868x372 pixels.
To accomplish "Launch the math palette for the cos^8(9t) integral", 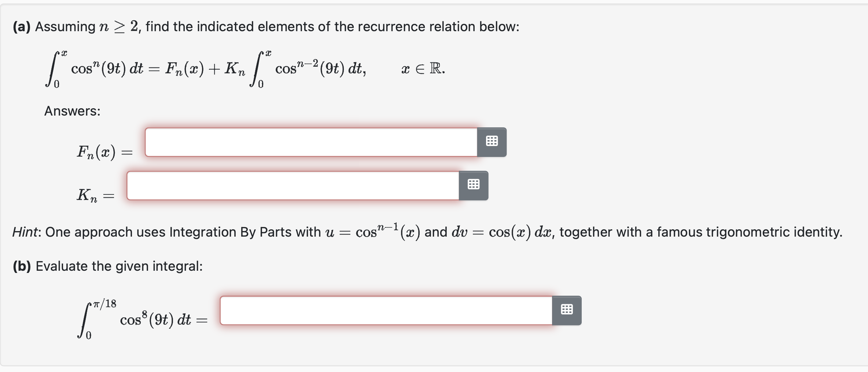I will [567, 310].
